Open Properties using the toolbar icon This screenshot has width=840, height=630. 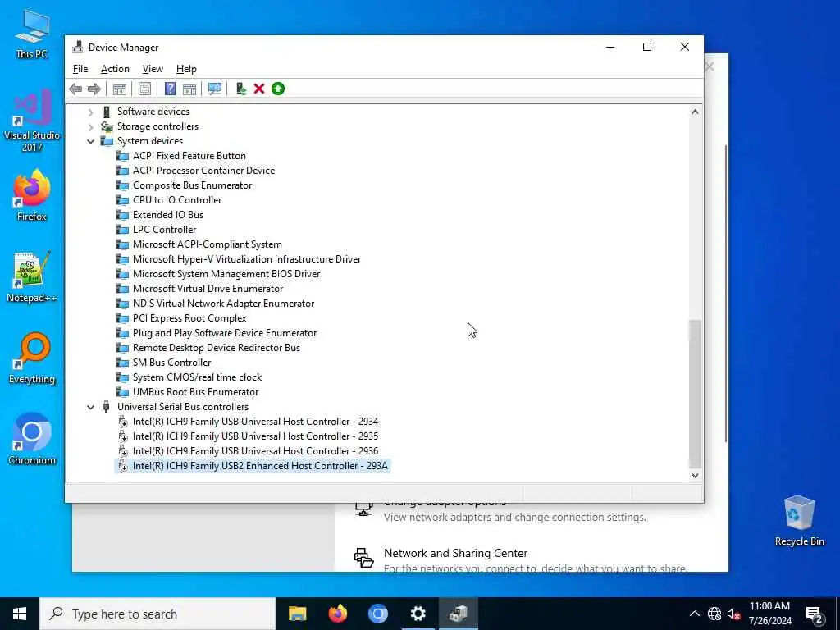144,89
